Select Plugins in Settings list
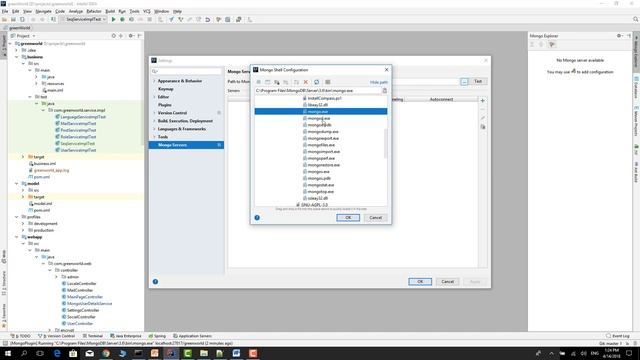 click(x=164, y=105)
